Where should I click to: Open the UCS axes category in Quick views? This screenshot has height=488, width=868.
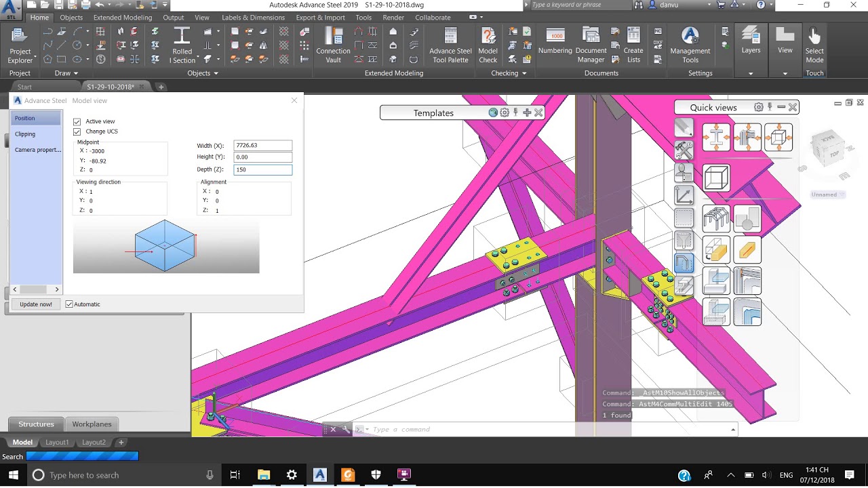684,195
